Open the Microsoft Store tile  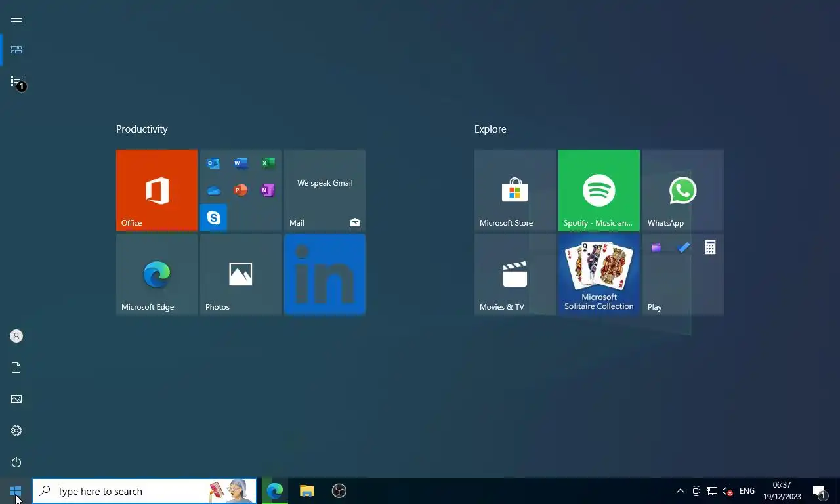pyautogui.click(x=515, y=190)
